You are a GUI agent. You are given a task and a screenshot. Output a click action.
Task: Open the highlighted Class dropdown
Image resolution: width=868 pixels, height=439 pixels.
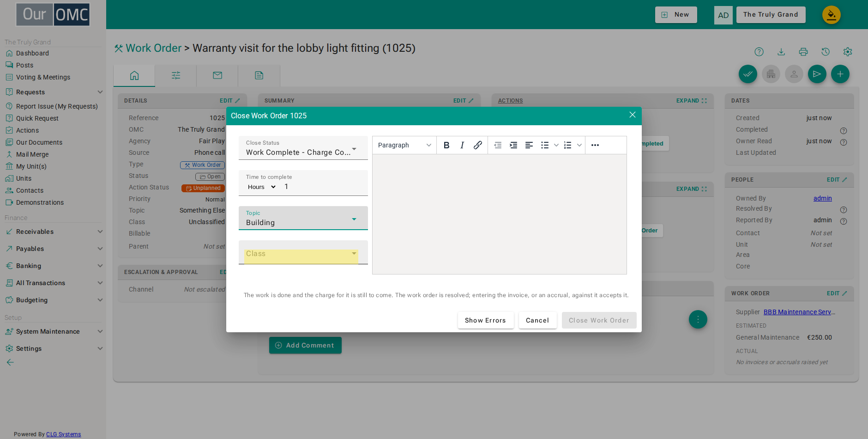click(303, 253)
